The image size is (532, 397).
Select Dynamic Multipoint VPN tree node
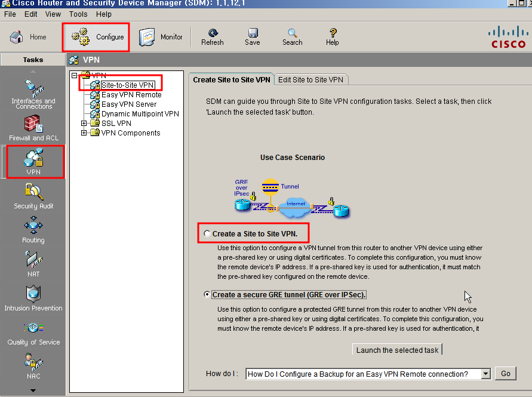coord(140,113)
